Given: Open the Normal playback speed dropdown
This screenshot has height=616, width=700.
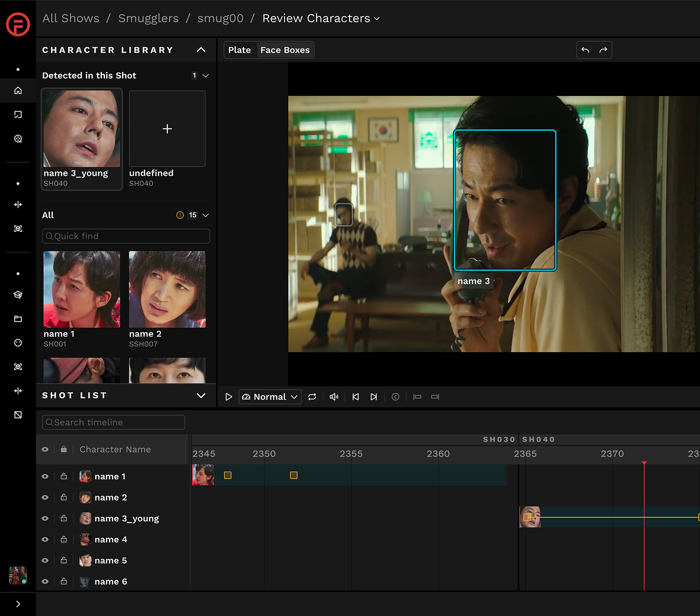Looking at the screenshot, I should (x=270, y=397).
